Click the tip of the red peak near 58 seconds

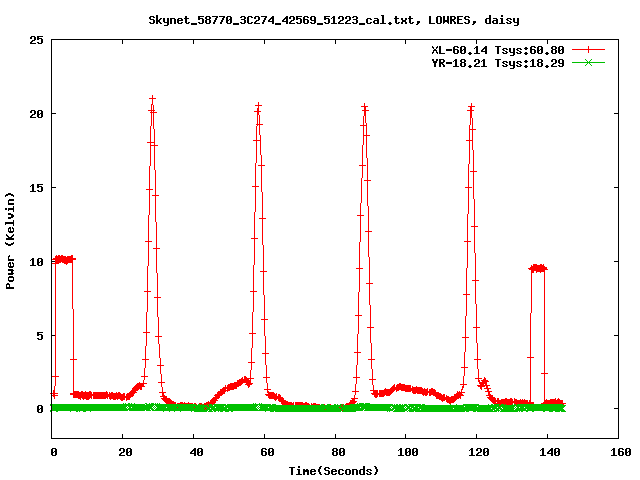258,106
